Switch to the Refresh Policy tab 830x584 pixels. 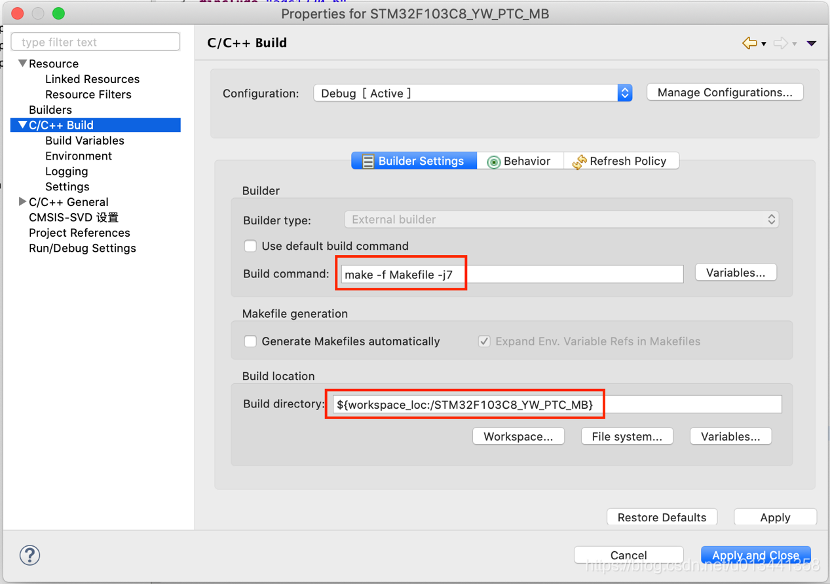click(x=621, y=160)
